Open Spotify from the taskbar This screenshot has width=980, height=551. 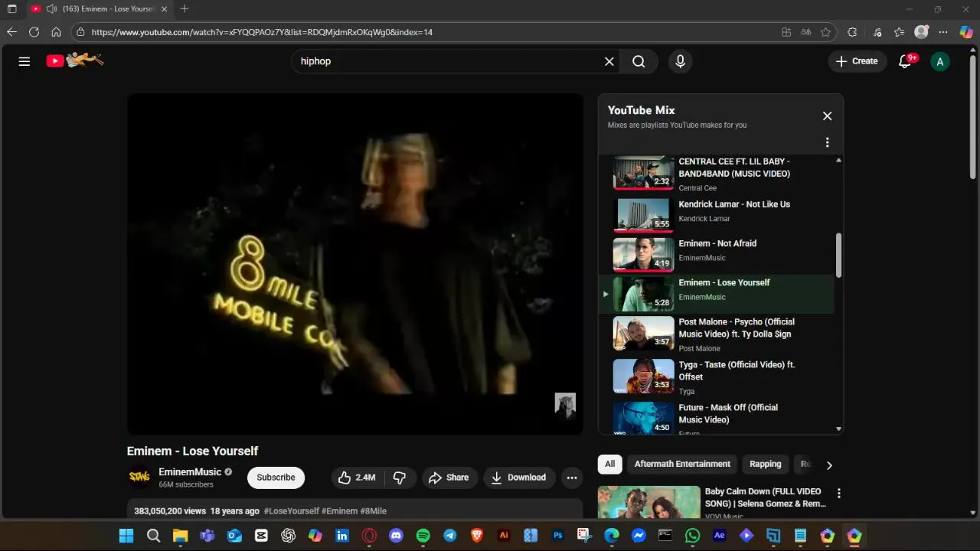point(423,536)
